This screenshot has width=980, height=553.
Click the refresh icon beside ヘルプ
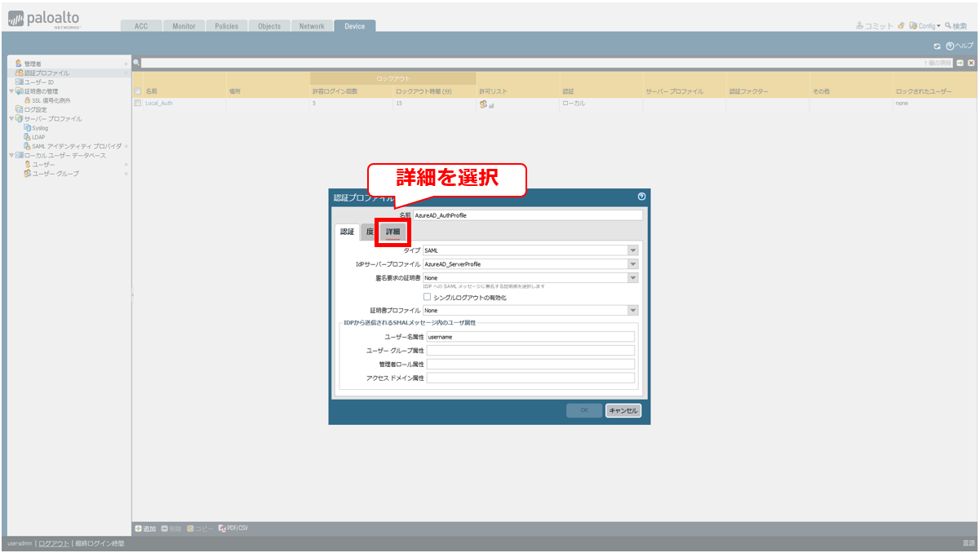[937, 46]
